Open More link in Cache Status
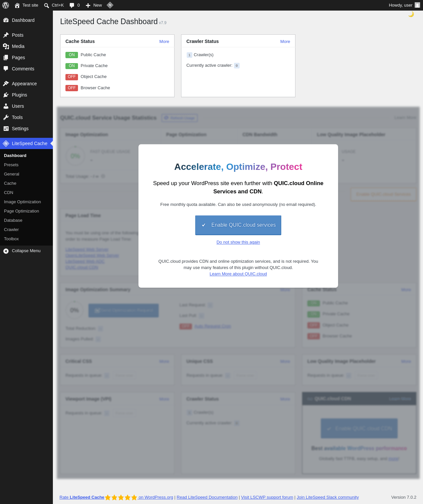 [x=164, y=42]
